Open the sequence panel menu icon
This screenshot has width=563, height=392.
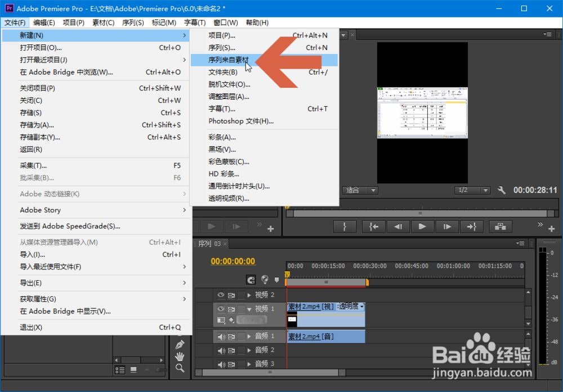(520, 243)
